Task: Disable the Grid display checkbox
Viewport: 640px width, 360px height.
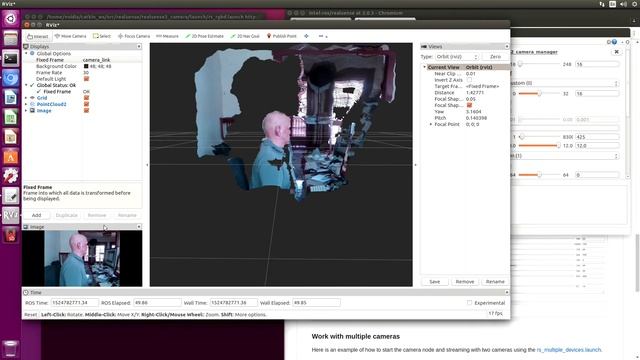Action: [x=86, y=98]
